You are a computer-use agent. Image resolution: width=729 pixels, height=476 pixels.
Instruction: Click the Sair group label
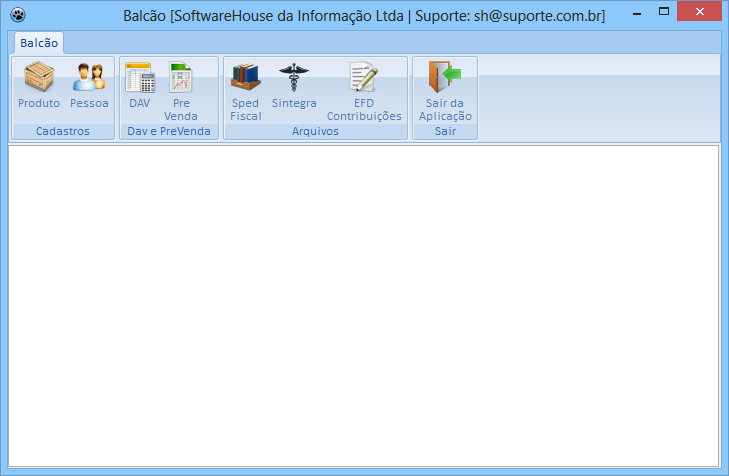coord(445,131)
